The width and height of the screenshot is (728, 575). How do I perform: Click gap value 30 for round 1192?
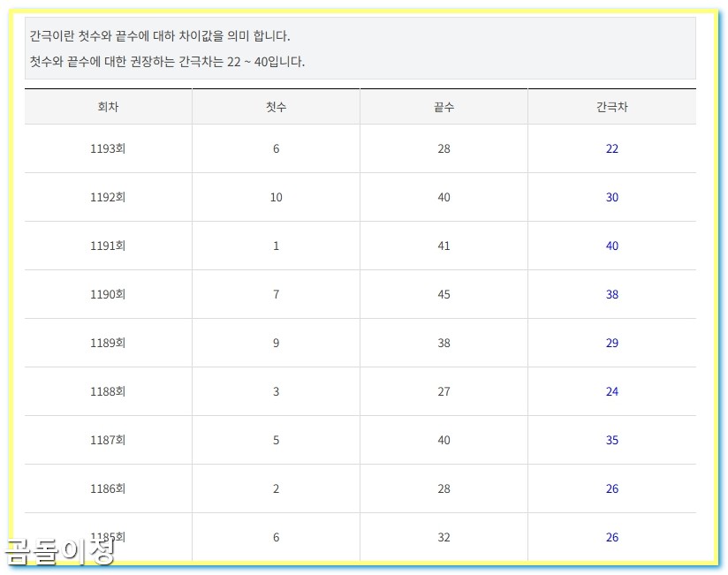point(611,197)
